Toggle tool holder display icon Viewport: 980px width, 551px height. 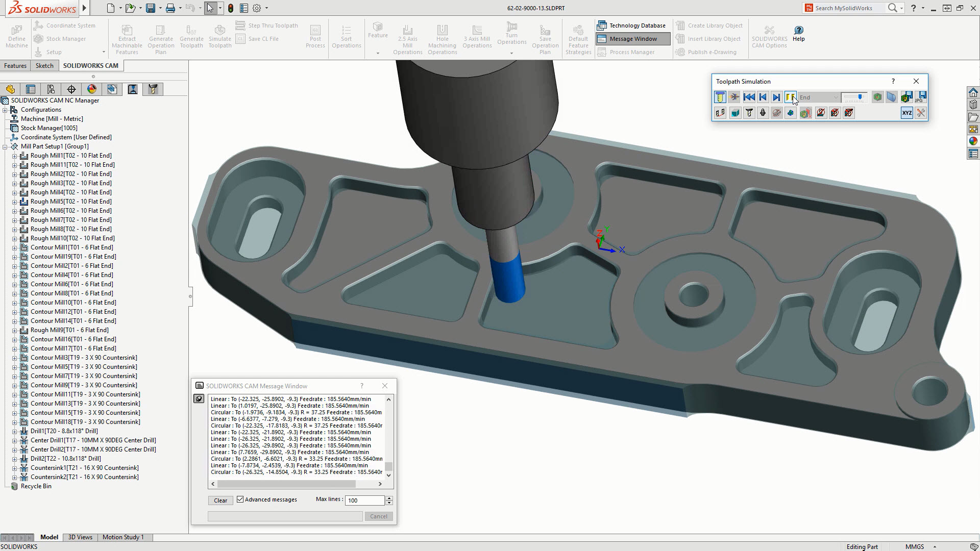pyautogui.click(x=763, y=113)
